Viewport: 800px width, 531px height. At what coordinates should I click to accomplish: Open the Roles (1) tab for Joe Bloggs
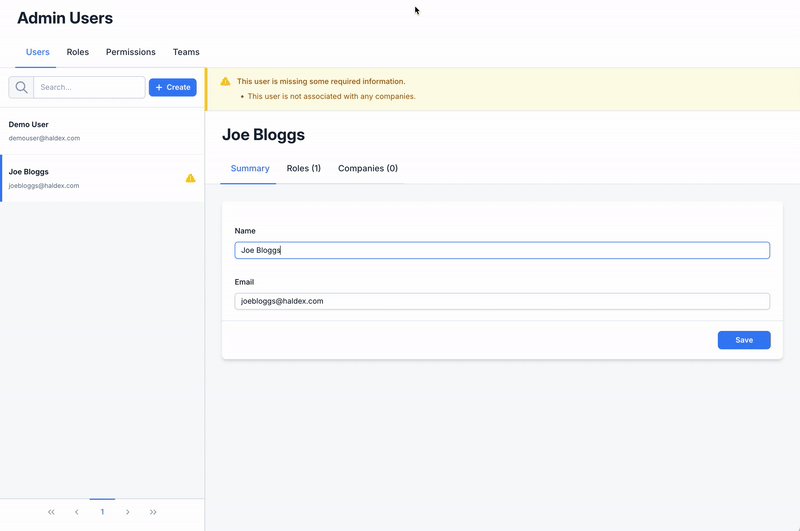click(303, 168)
